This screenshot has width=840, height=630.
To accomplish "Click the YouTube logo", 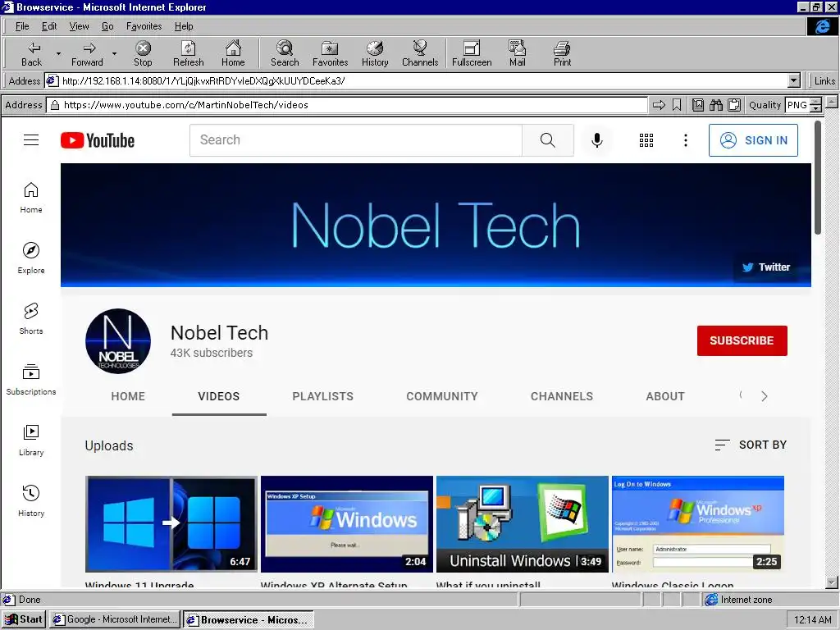I will [98, 140].
